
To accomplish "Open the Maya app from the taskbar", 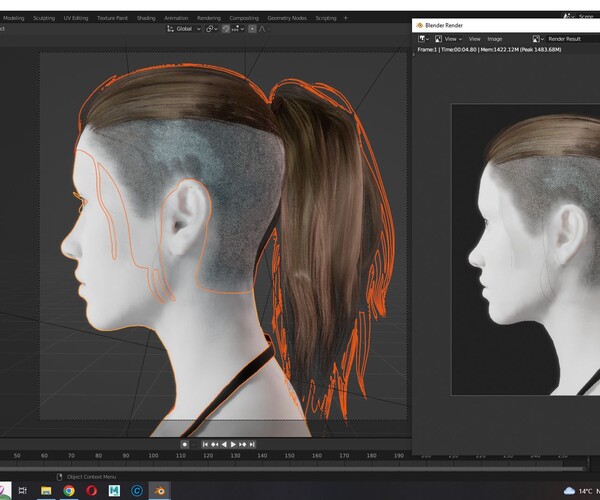I will (x=114, y=490).
